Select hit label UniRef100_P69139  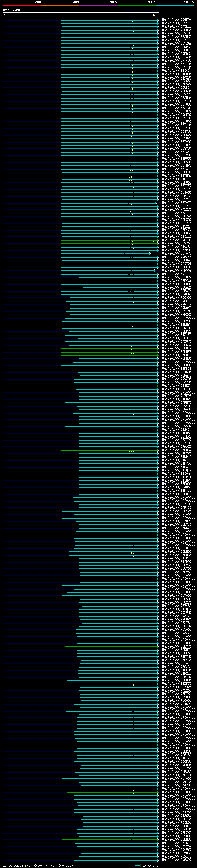(177, 406)
